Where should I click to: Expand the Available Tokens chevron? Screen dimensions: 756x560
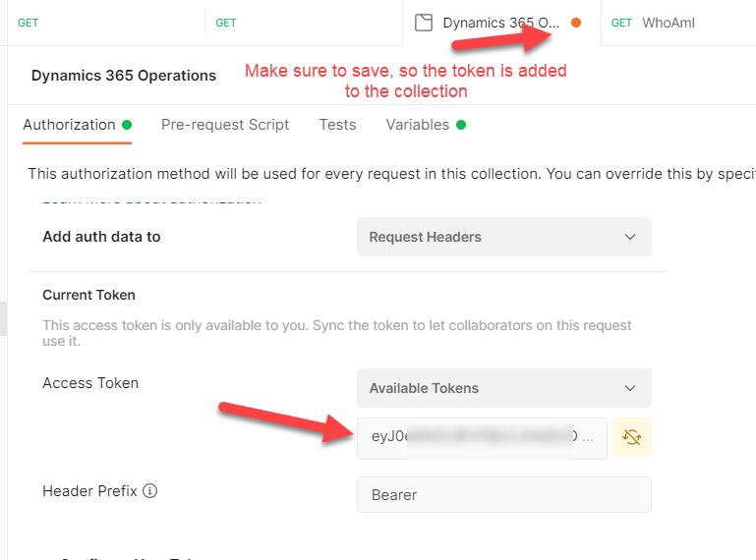pyautogui.click(x=630, y=388)
